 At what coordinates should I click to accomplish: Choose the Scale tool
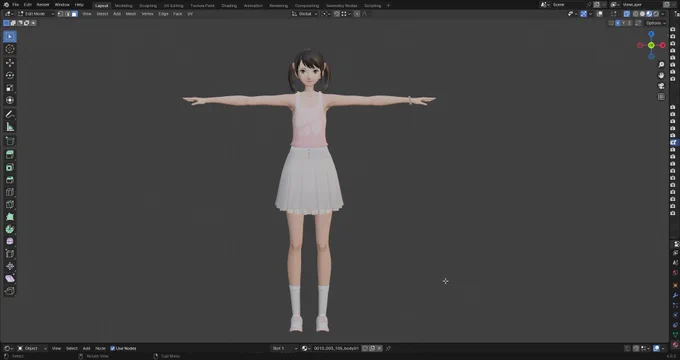tap(10, 88)
